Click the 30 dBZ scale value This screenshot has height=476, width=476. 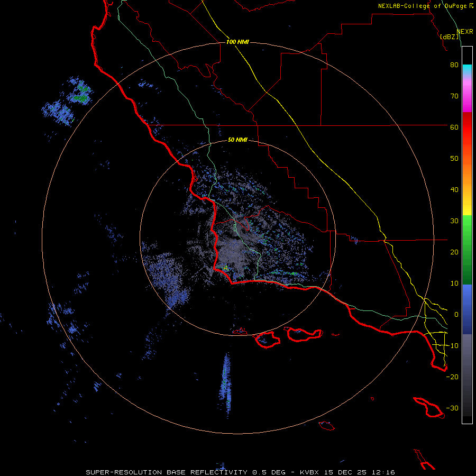[454, 221]
